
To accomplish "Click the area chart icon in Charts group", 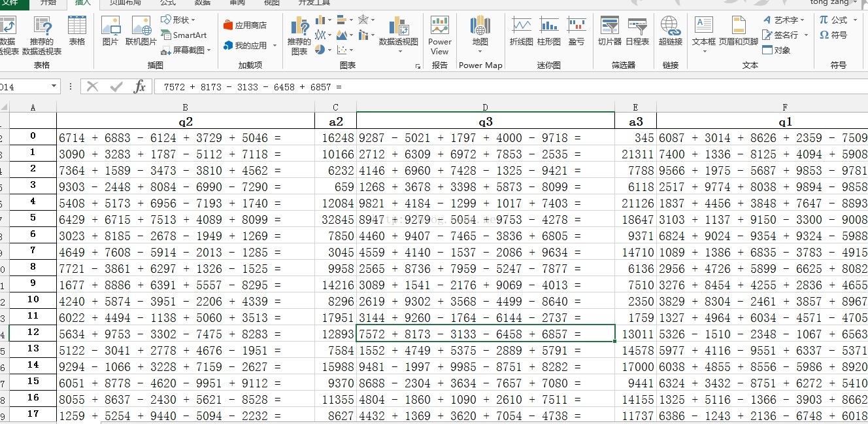I will (x=342, y=35).
